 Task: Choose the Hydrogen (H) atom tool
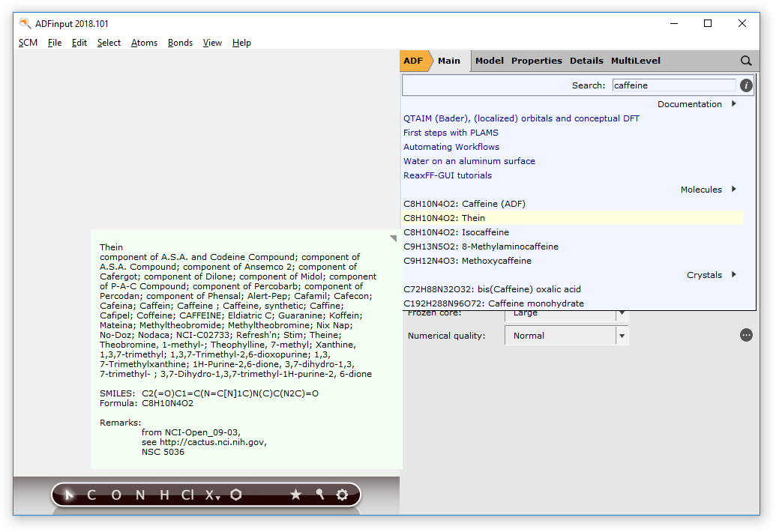[165, 495]
